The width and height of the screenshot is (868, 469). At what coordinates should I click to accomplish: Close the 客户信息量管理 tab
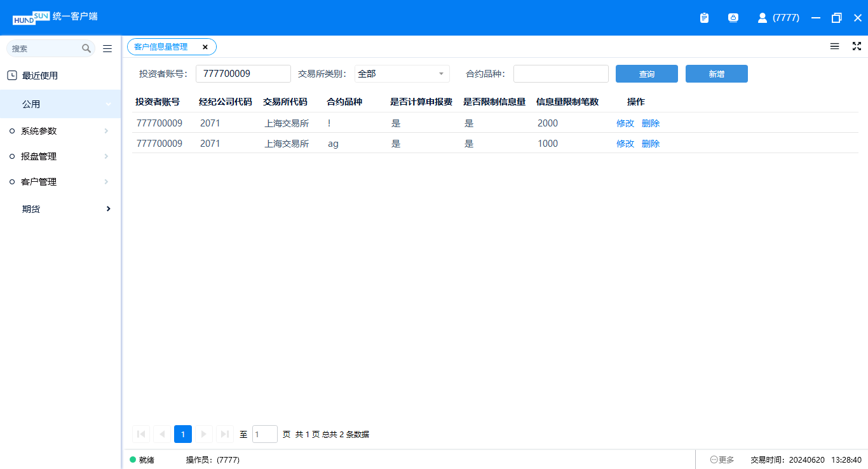pyautogui.click(x=205, y=47)
